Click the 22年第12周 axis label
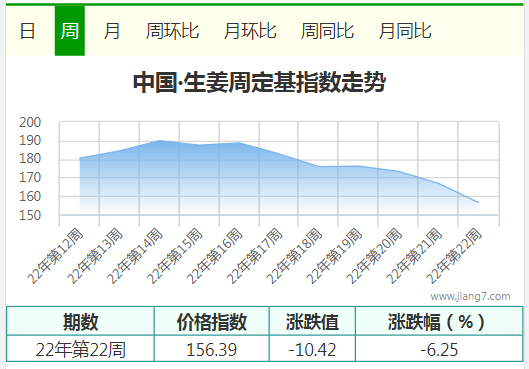The width and height of the screenshot is (529, 369). [55, 256]
